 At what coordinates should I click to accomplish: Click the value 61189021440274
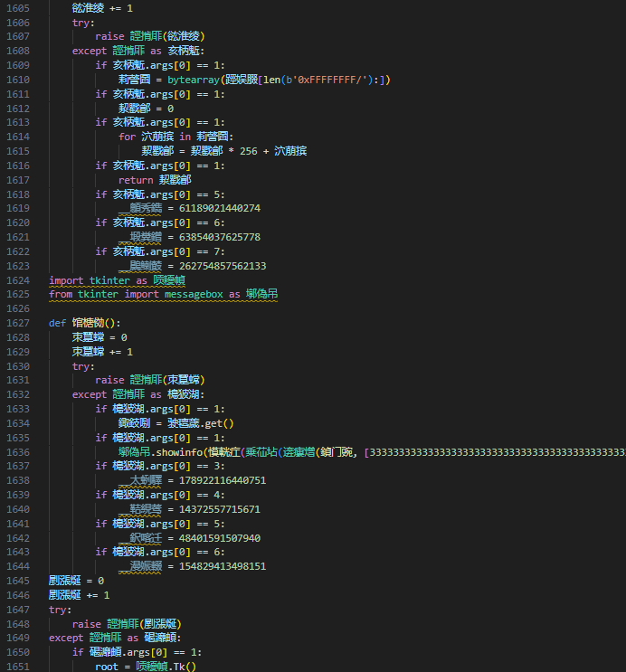(x=220, y=208)
